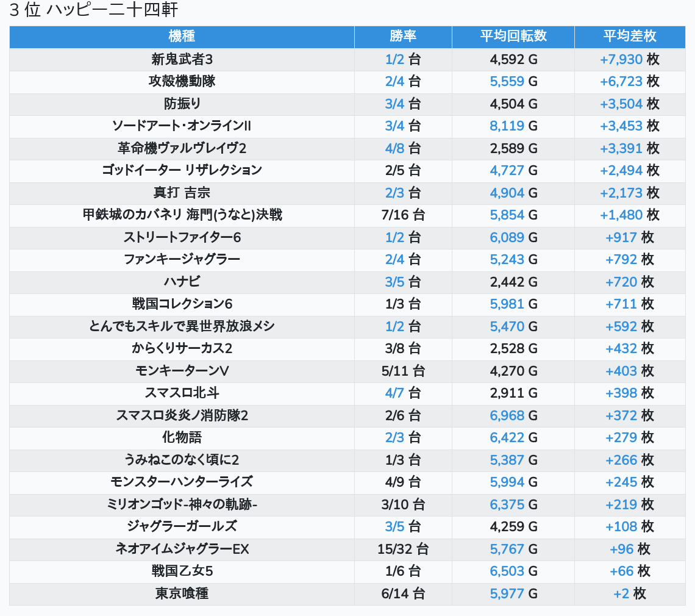Click the 8,119 G rotation value
Viewport: 695px width, 616px height.
click(513, 126)
